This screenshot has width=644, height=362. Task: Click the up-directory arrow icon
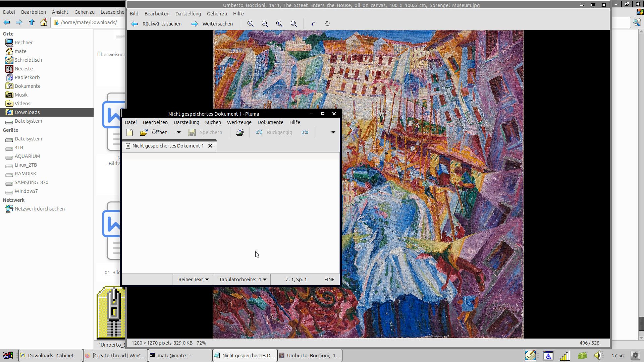tap(32, 22)
